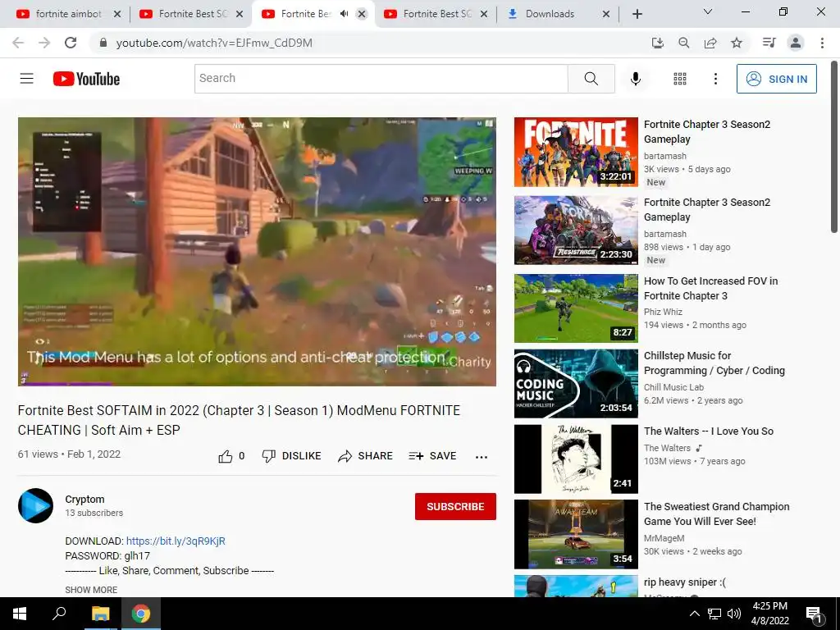Open the 3:22:01 Fortnite Gameplay thumbnail
Screen dimensions: 840x630
coord(576,152)
